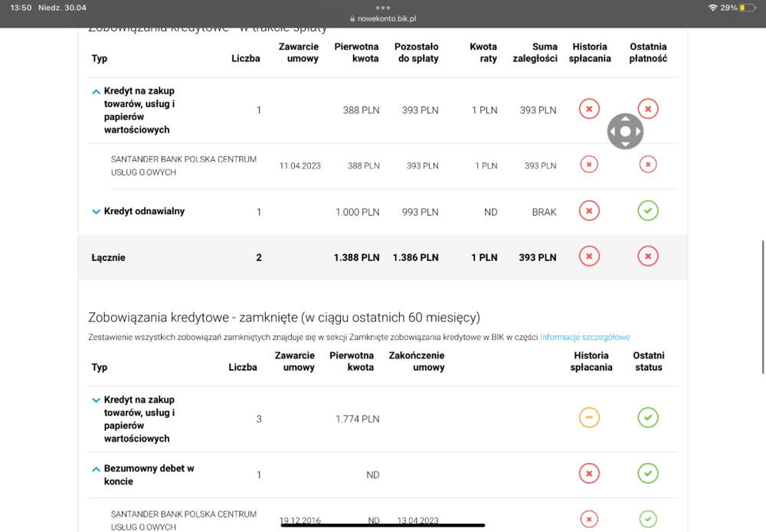Tap the three-dot multitasking menu at the top

pos(383,8)
